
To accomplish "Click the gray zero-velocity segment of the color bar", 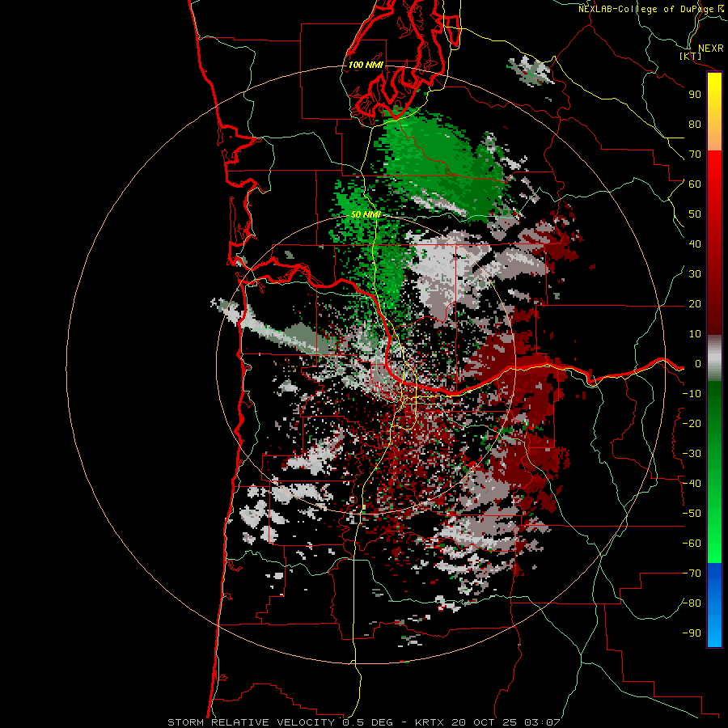I will point(714,358).
